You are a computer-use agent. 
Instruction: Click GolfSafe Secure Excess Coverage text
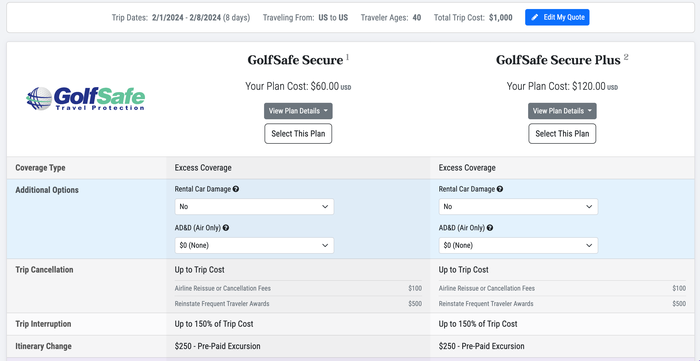(203, 168)
